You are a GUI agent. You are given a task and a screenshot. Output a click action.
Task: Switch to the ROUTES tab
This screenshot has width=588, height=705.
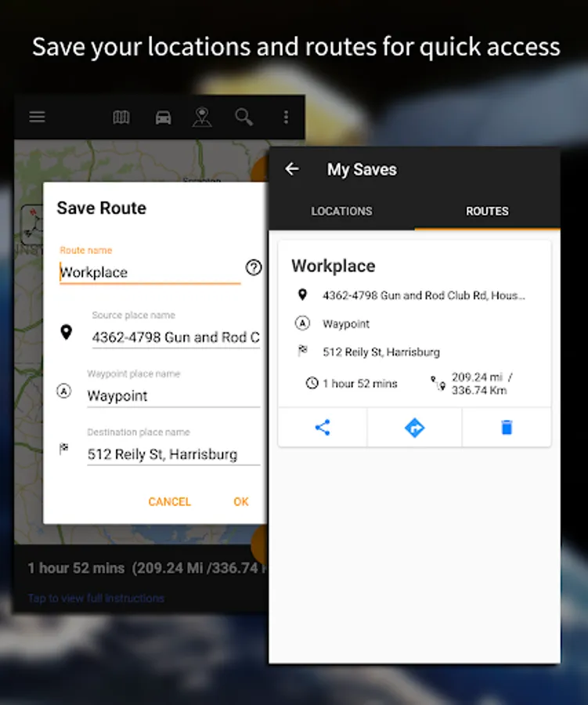pyautogui.click(x=487, y=211)
